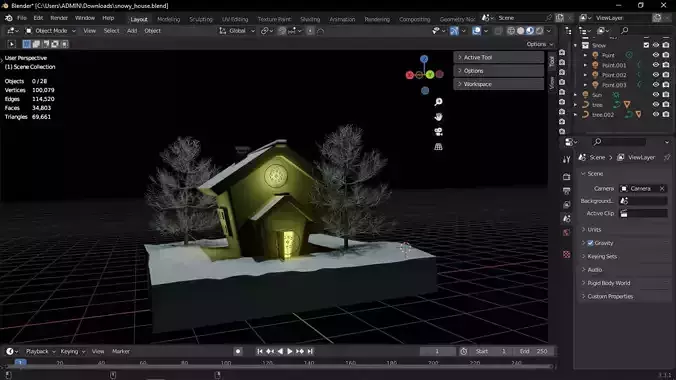Image resolution: width=676 pixels, height=380 pixels.
Task: Select wireframe viewport shading
Action: (511, 31)
